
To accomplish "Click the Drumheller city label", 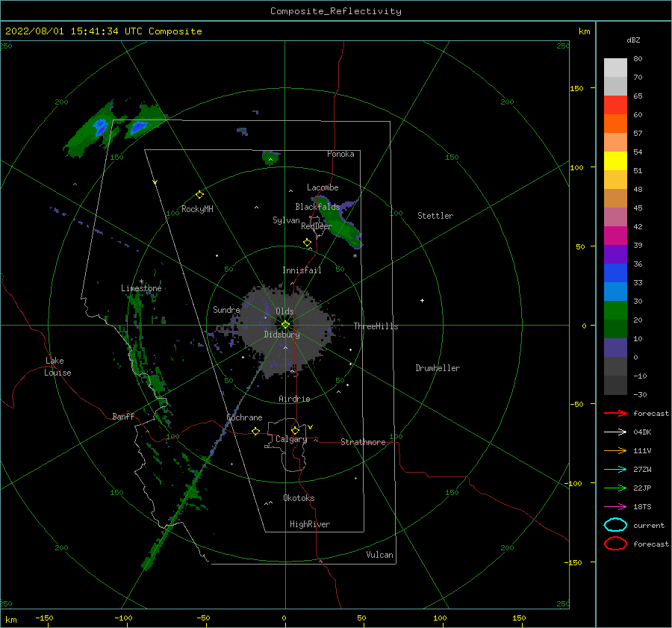I will (x=438, y=368).
